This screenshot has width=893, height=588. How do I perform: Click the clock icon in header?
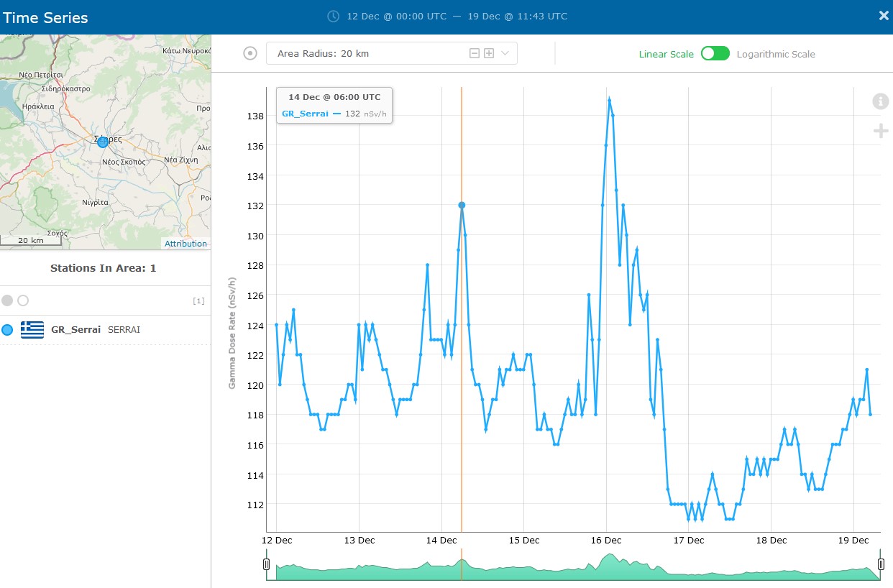click(x=333, y=16)
